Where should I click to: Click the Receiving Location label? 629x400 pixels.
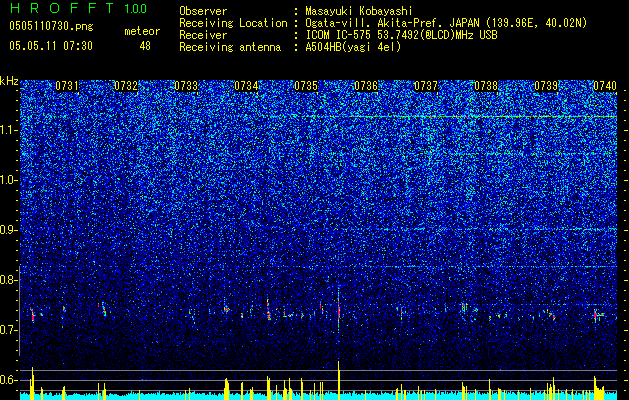[233, 23]
